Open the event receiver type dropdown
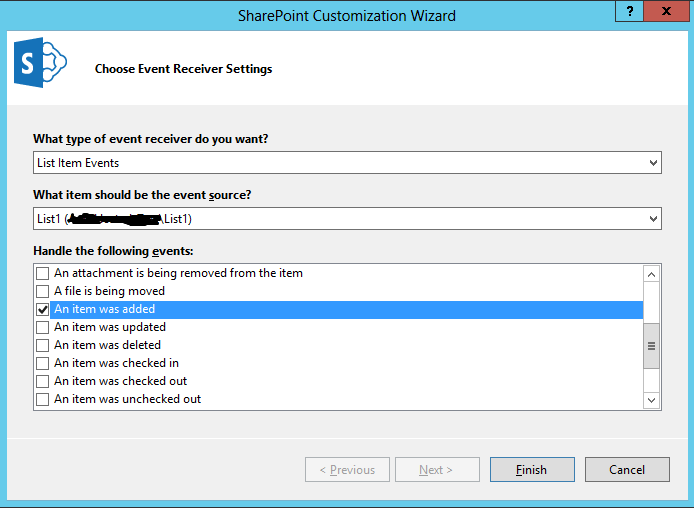The height and width of the screenshot is (508, 694). (x=347, y=163)
